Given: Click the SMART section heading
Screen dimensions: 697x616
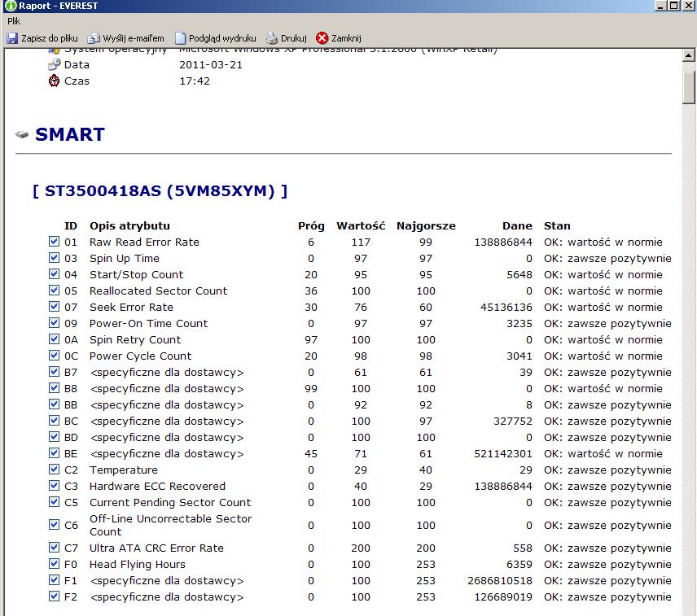Looking at the screenshot, I should [70, 134].
